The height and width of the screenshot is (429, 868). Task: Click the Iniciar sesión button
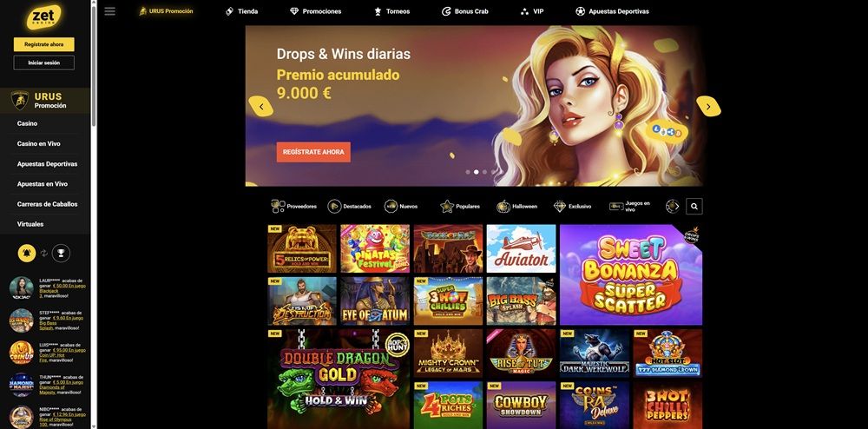[x=43, y=63]
